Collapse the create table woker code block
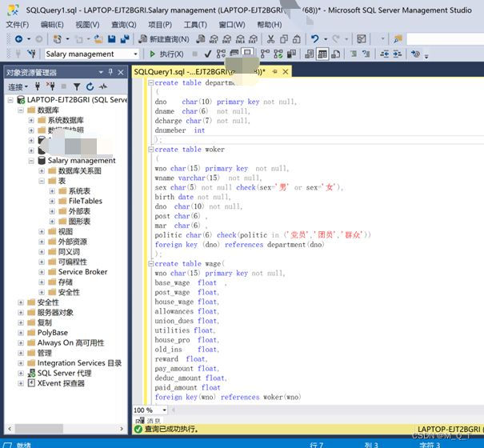 [x=151, y=150]
